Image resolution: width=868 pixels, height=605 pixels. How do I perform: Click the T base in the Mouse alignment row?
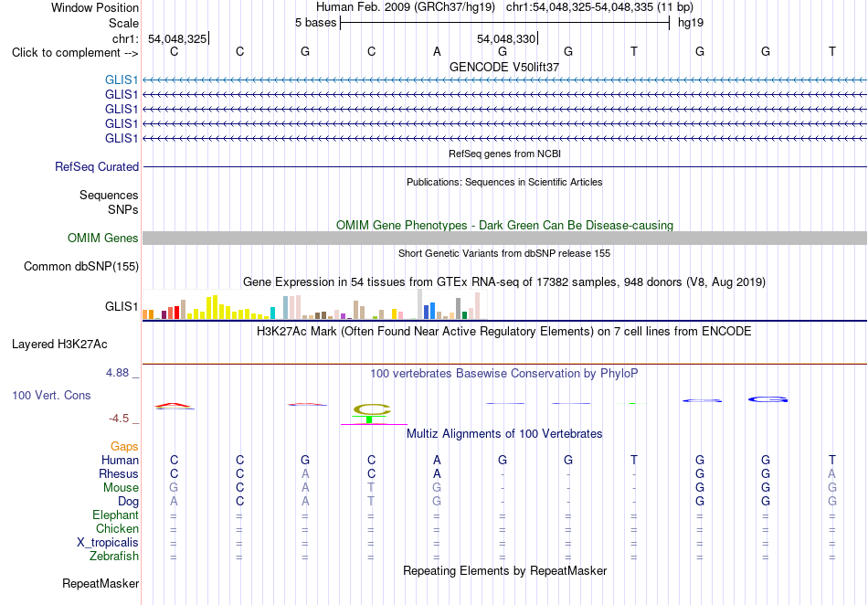[371, 488]
